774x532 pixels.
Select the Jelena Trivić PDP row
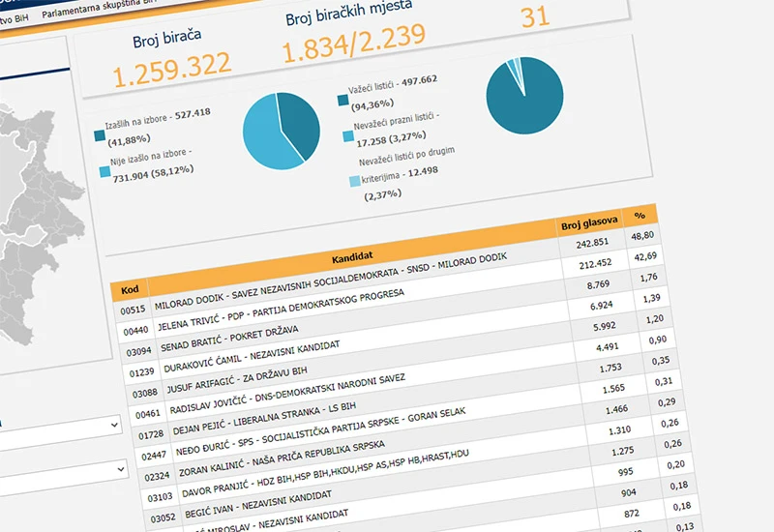pyautogui.click(x=393, y=293)
